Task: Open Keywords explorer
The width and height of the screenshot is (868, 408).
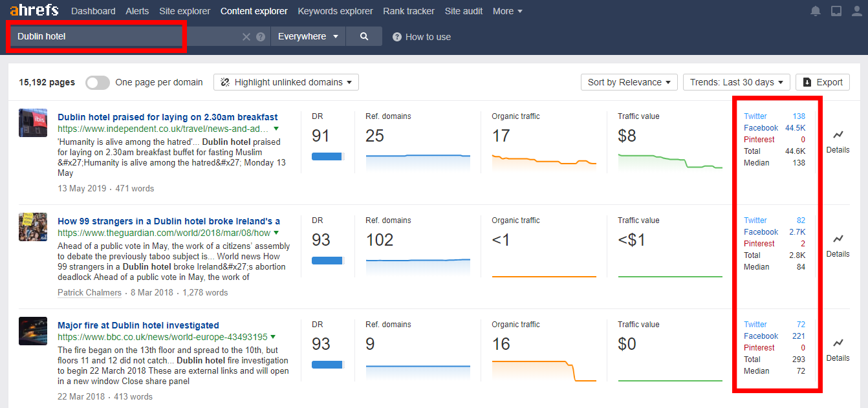Action: tap(335, 11)
